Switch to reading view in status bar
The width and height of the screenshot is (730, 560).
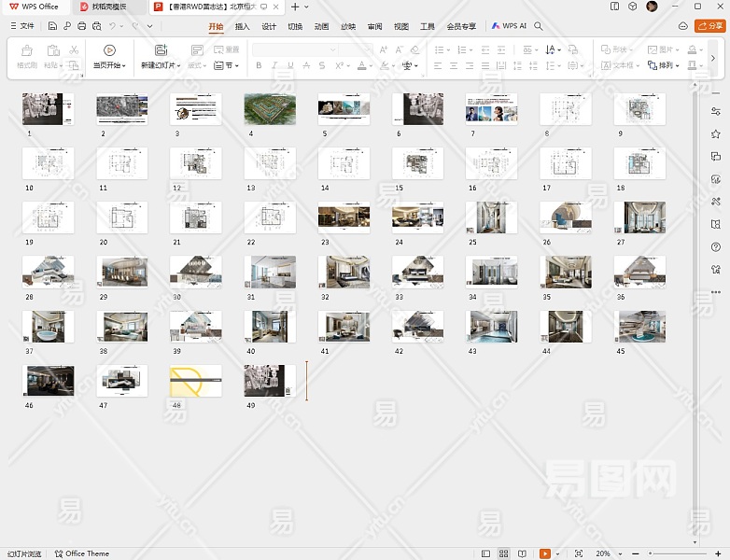point(522,553)
